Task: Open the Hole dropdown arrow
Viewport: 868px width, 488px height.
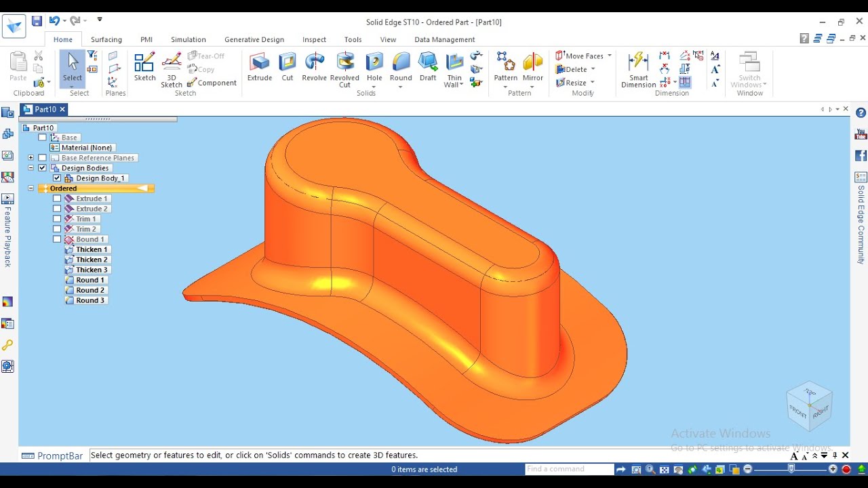Action: tap(374, 87)
